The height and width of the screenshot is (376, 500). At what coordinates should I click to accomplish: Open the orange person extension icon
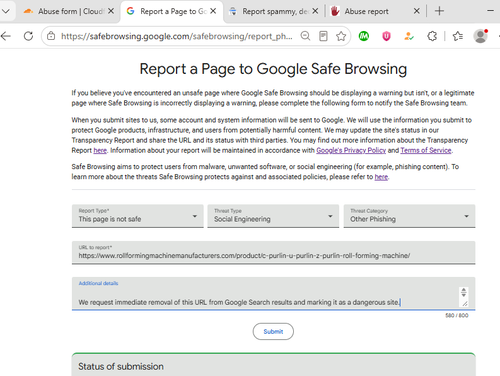pyautogui.click(x=409, y=36)
